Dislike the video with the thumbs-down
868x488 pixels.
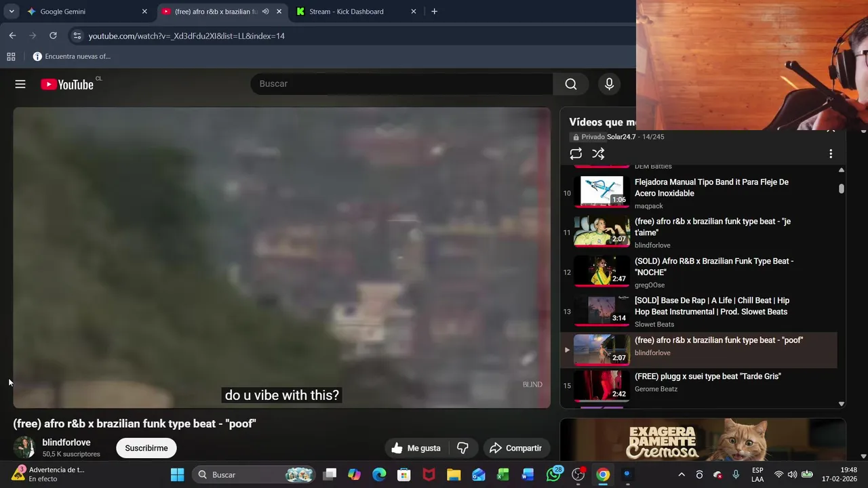pyautogui.click(x=462, y=448)
